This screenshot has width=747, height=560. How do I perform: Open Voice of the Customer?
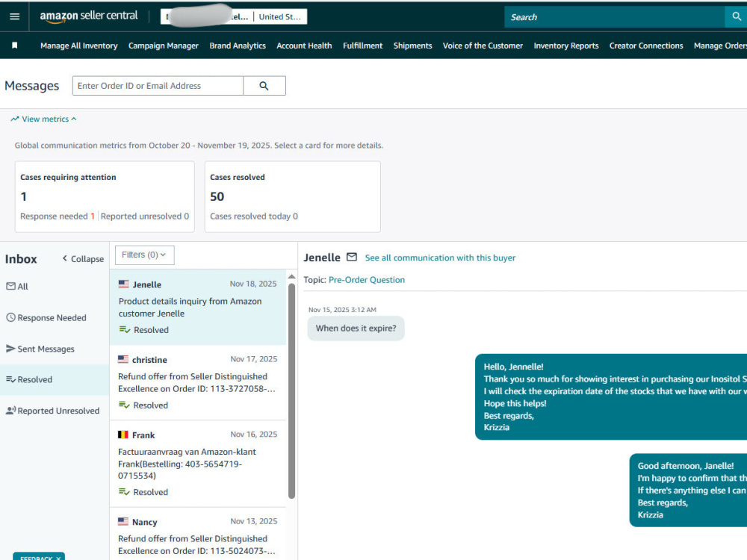[x=483, y=46]
